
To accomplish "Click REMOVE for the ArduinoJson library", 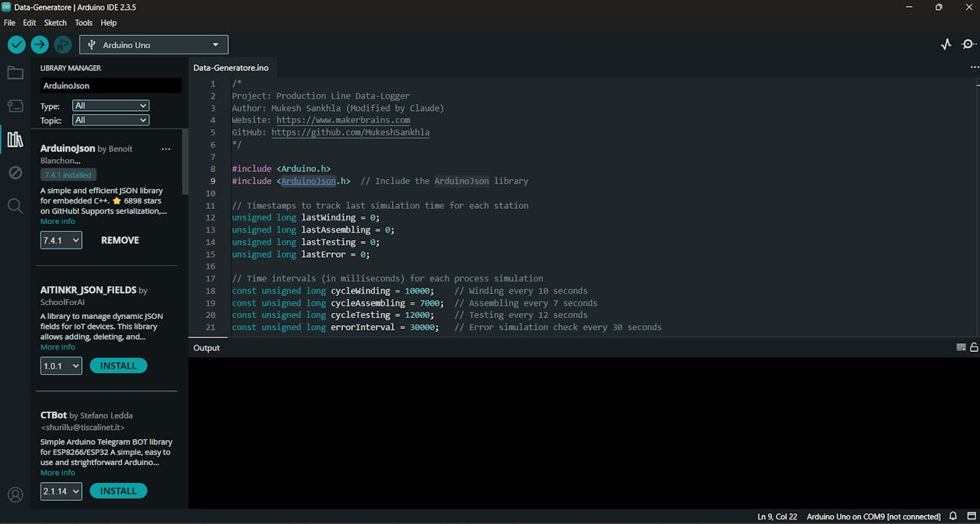I will (120, 240).
